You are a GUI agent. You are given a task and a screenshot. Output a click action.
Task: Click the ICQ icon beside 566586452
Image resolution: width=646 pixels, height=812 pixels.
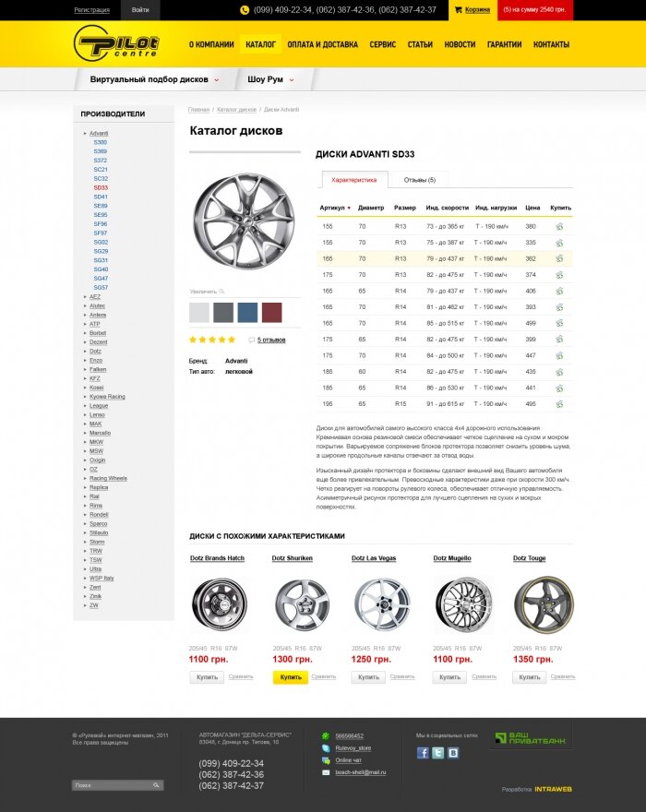326,736
